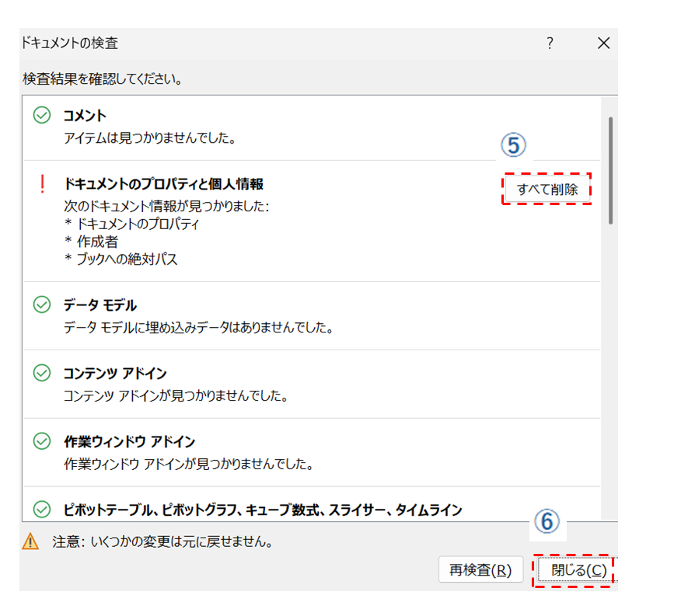Viewport: 688px width, 616px height.
Task: Click the ブックへの絶対パス list entry
Action: pos(124,259)
